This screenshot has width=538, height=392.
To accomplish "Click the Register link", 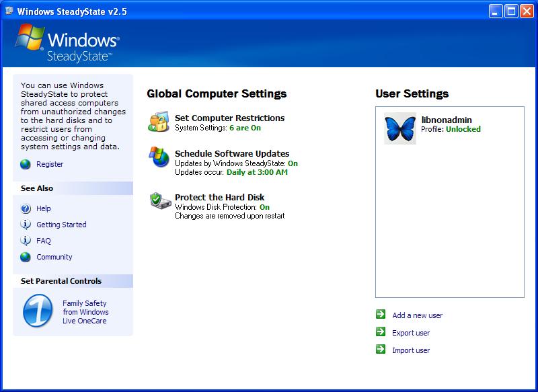I will click(50, 164).
